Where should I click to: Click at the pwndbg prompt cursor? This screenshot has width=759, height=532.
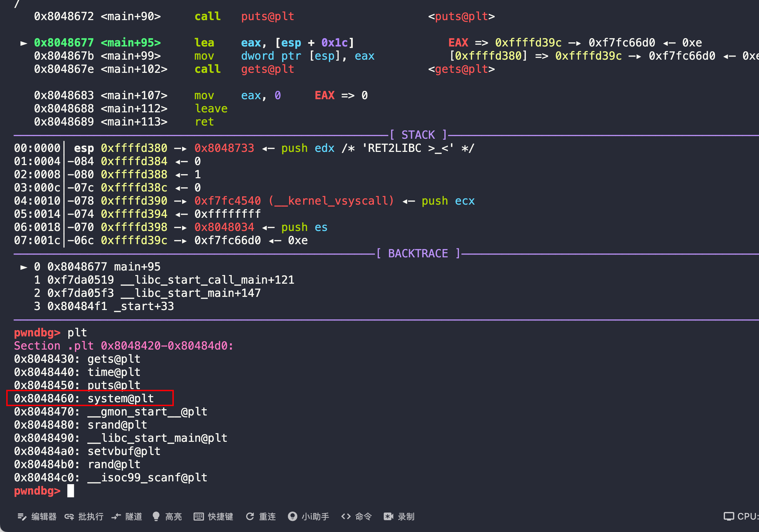[70, 491]
